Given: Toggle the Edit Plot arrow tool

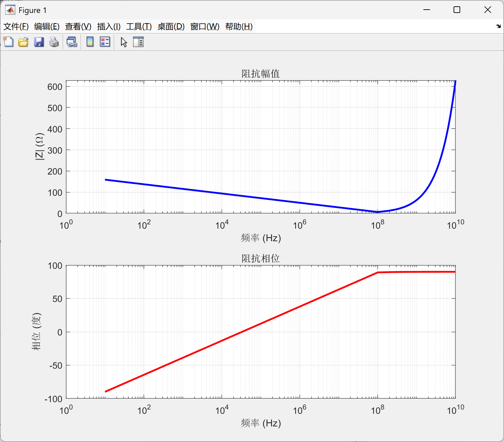Looking at the screenshot, I should (124, 42).
